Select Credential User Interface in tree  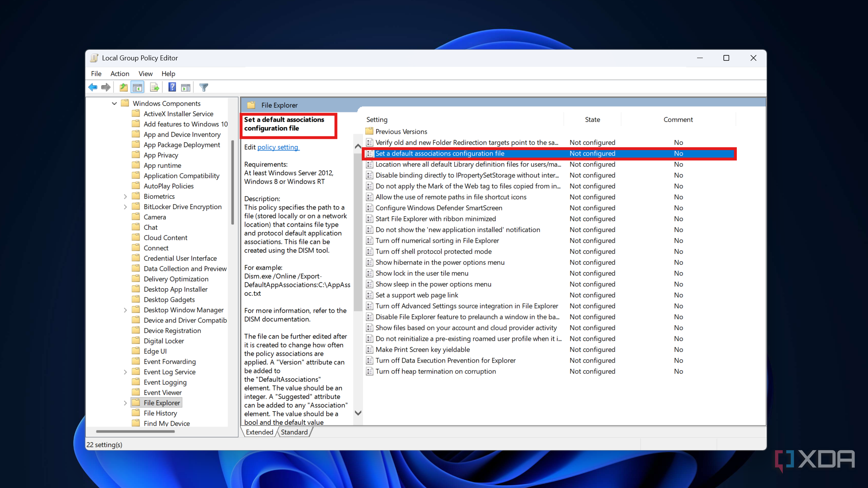click(180, 258)
